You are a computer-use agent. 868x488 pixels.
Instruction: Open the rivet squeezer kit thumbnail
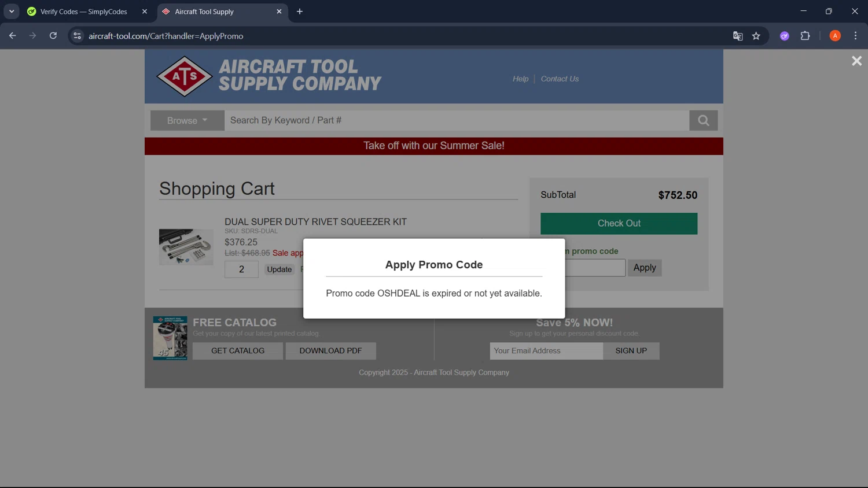click(x=186, y=247)
